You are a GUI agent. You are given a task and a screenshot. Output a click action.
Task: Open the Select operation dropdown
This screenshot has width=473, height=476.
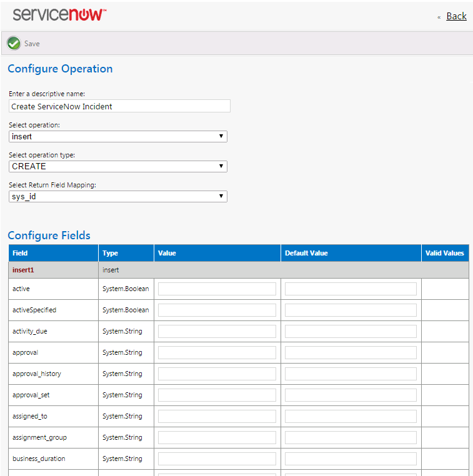(x=118, y=136)
